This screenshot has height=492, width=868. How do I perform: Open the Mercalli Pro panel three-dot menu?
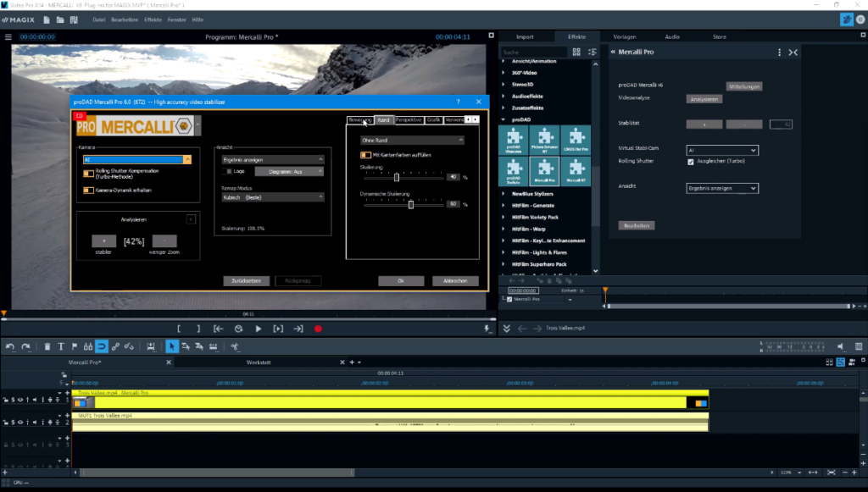[780, 52]
